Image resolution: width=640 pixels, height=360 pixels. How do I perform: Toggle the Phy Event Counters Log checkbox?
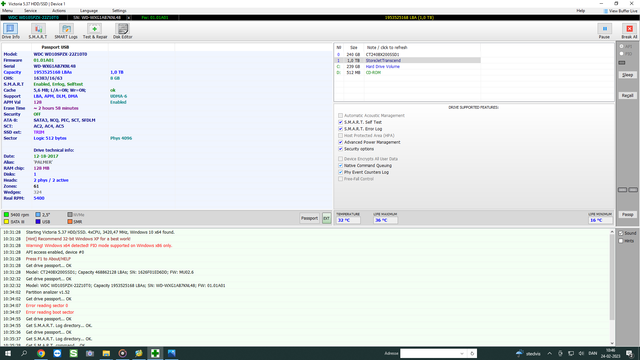click(340, 172)
